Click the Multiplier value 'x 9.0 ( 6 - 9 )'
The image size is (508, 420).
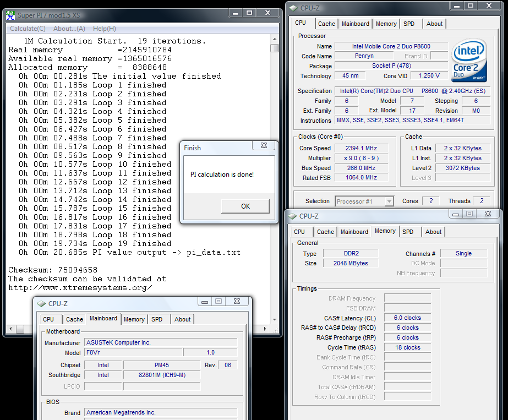click(361, 158)
